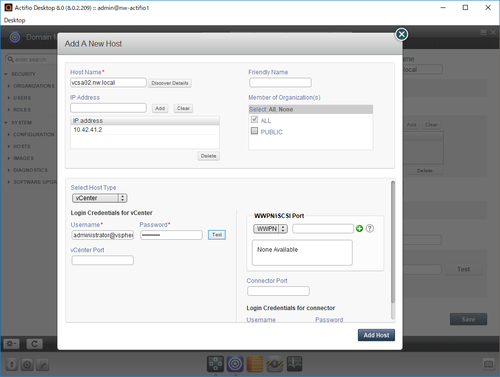Click the sidebar search box

click(32, 59)
